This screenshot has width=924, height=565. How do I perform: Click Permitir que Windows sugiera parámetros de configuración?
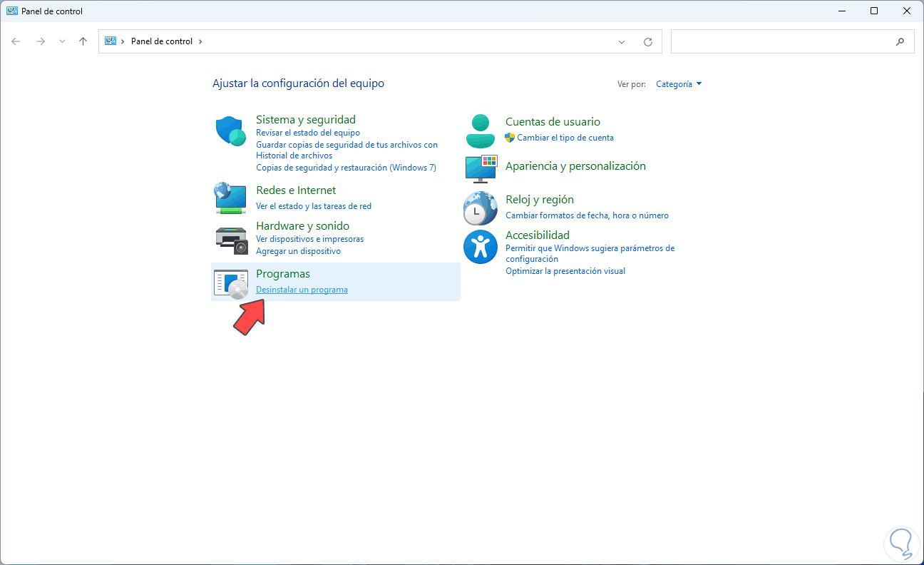(x=590, y=253)
